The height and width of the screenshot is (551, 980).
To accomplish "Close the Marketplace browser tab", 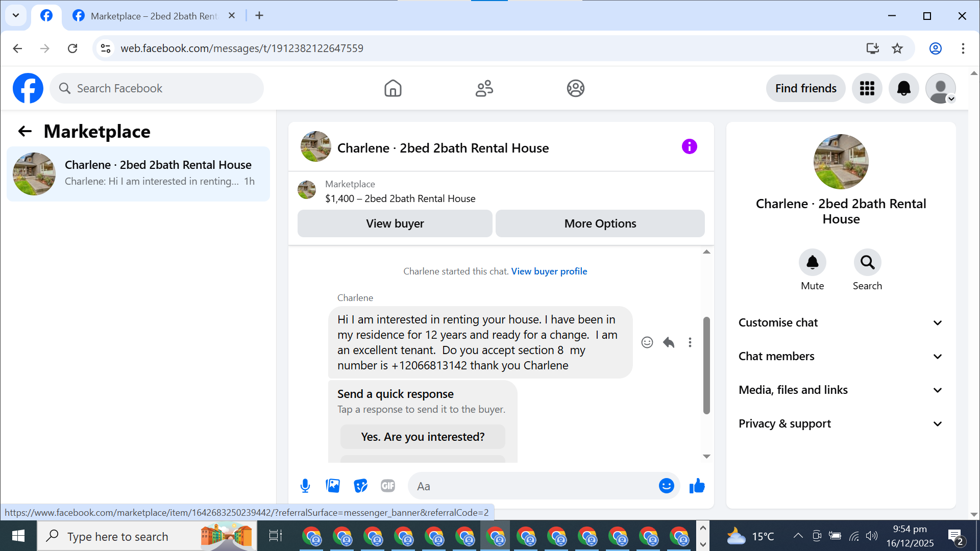I will (x=232, y=16).
